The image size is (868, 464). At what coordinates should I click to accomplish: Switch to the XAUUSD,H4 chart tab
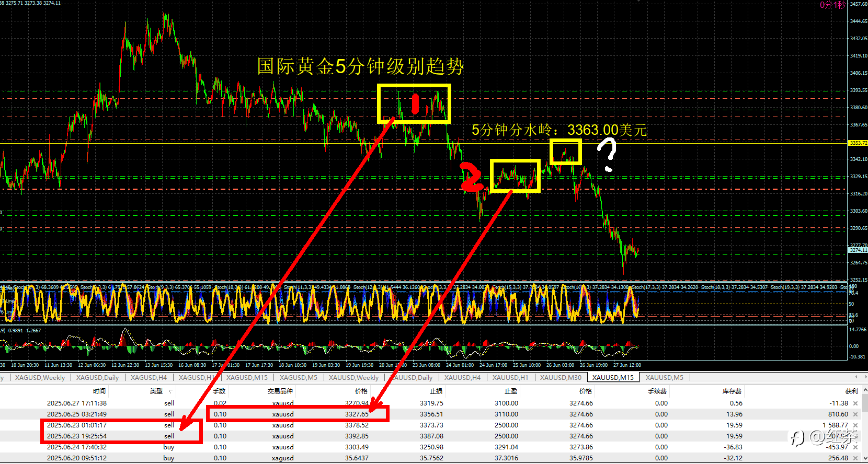point(462,377)
